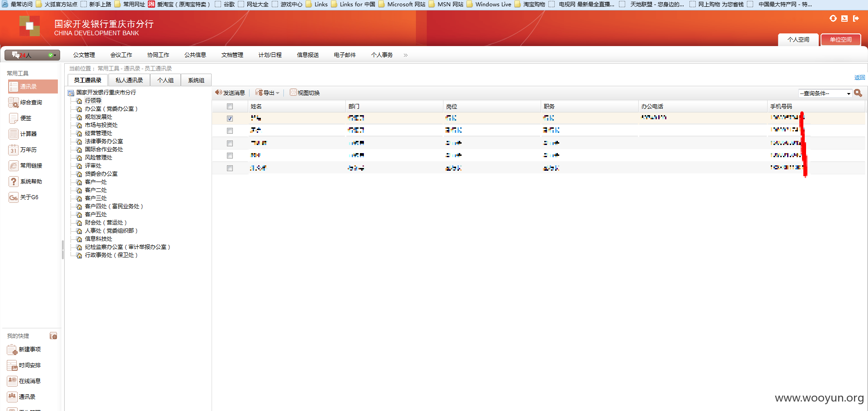Open the 公文管理 menu
868x411 pixels.
point(84,55)
